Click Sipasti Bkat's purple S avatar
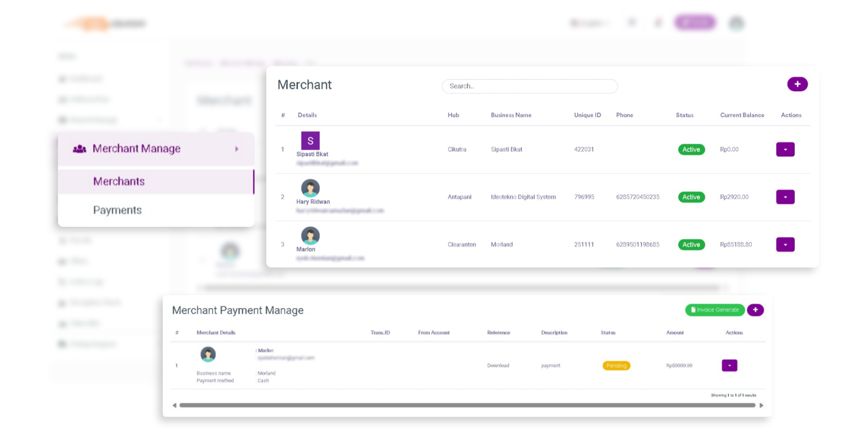The width and height of the screenshot is (868, 433). pyautogui.click(x=310, y=141)
